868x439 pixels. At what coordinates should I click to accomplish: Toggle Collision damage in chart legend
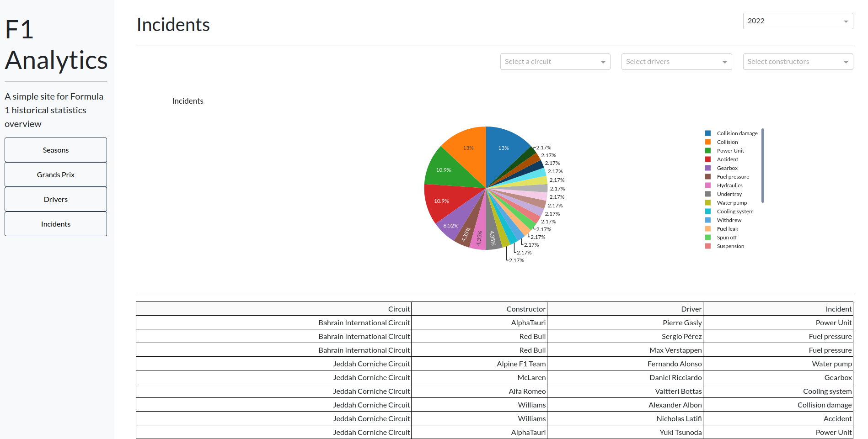click(x=737, y=133)
